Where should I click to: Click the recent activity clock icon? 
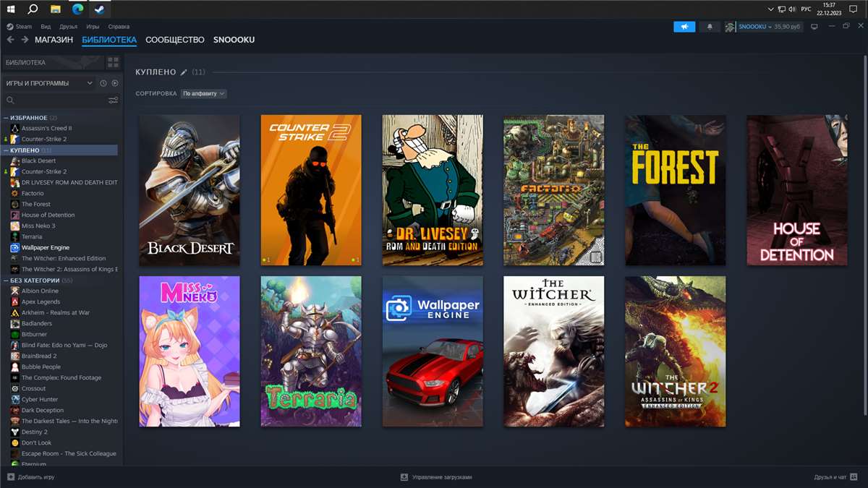[x=103, y=83]
